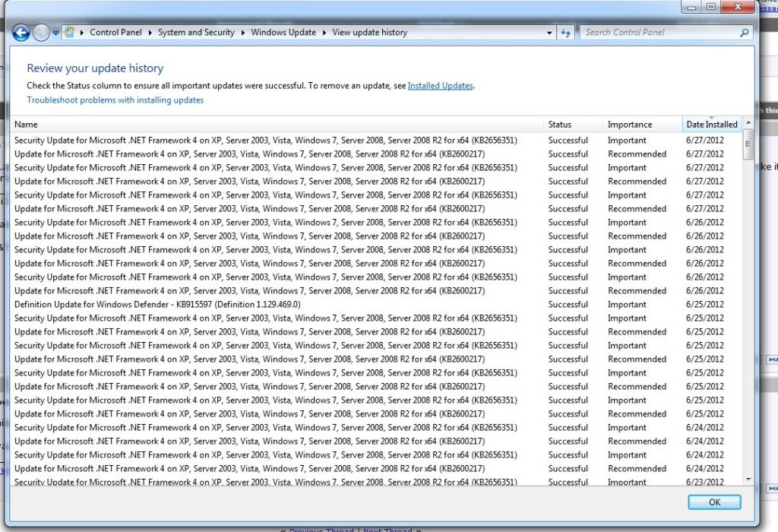The image size is (778, 532).
Task: Sort by the Status column header
Action: [x=574, y=125]
